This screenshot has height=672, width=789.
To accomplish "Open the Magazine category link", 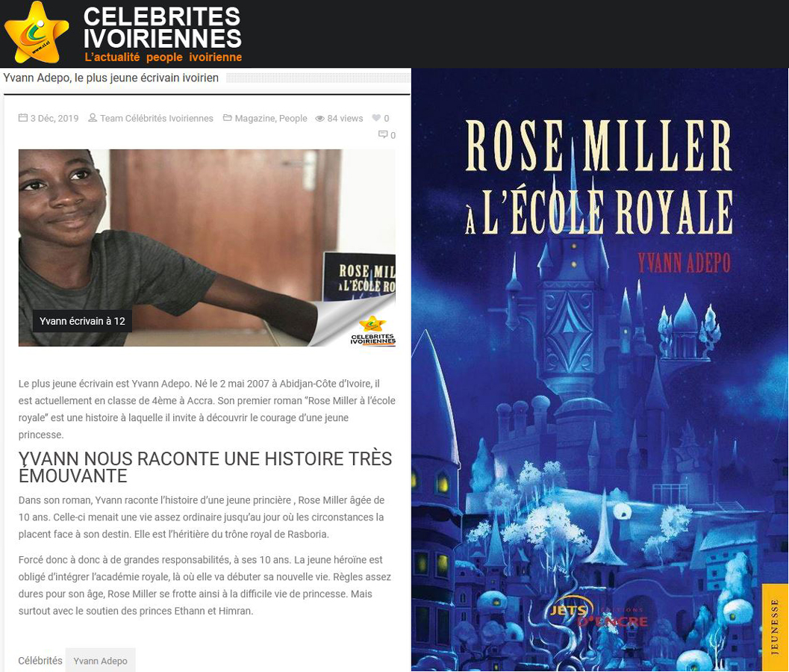I will tap(255, 118).
